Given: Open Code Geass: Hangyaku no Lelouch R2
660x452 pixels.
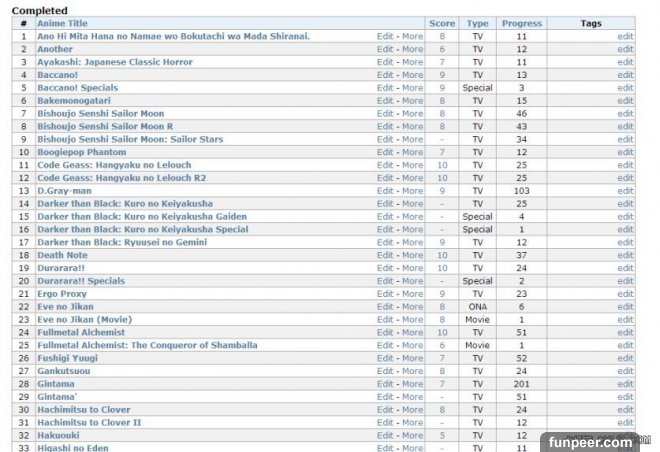Looking at the screenshot, I should coord(113,178).
